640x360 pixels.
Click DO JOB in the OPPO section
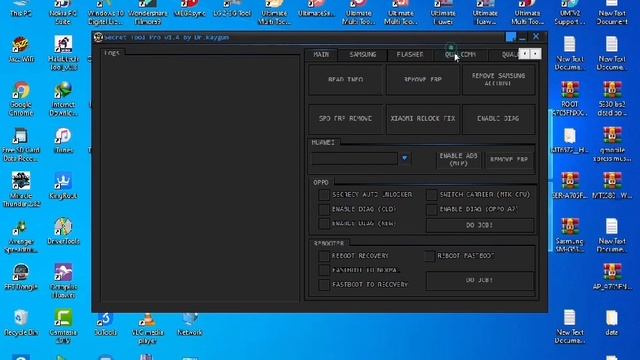click(x=480, y=225)
